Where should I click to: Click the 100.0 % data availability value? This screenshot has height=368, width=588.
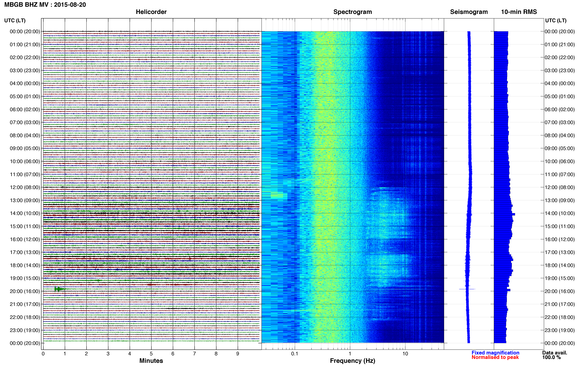click(551, 357)
